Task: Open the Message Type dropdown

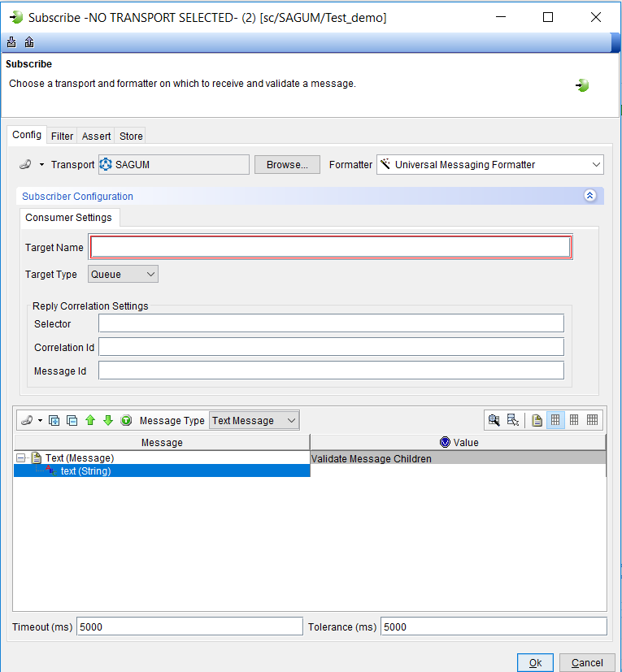Action: click(x=254, y=420)
